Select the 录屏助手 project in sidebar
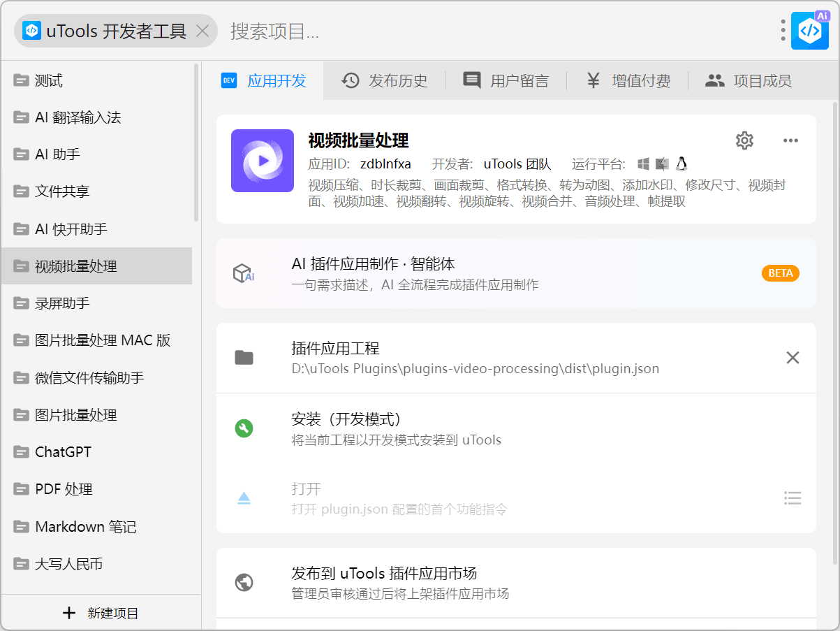840x631 pixels. click(62, 303)
